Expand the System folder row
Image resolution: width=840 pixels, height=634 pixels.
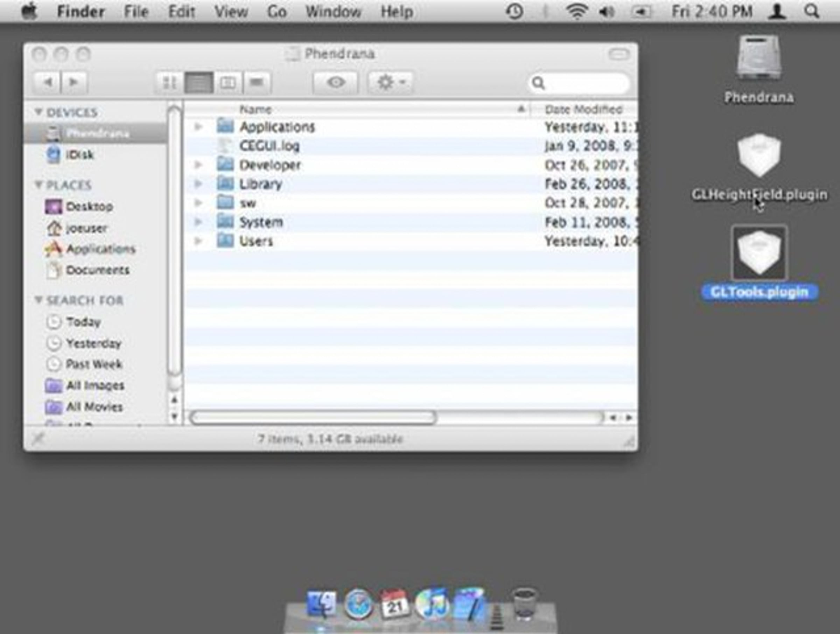tap(198, 222)
